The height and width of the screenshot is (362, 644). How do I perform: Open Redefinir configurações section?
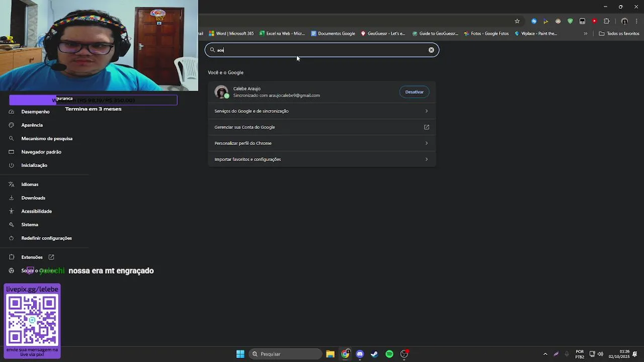click(46, 238)
